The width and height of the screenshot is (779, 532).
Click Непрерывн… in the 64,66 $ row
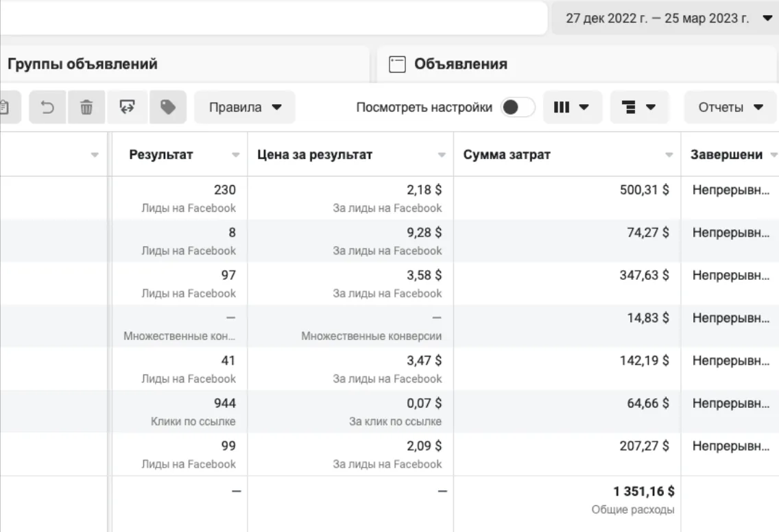coord(730,403)
